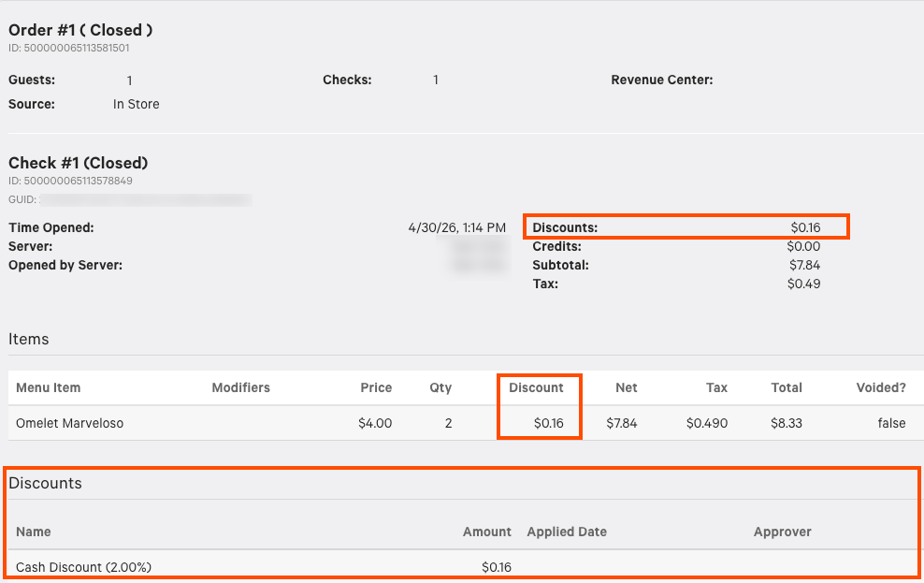Click the Net column header
Image resolution: width=924 pixels, height=583 pixels.
pos(627,387)
